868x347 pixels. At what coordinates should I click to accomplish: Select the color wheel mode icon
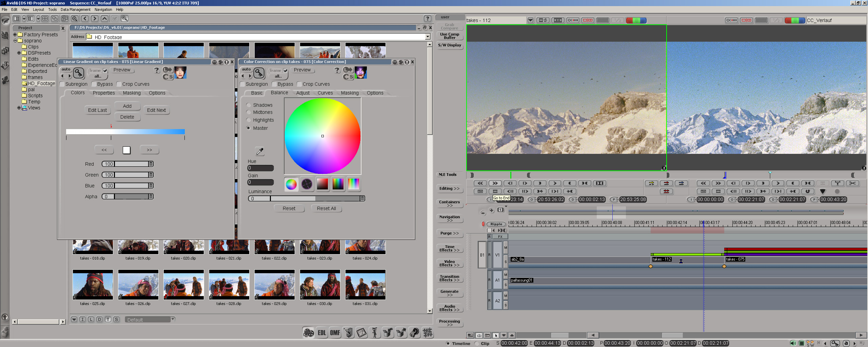(291, 184)
